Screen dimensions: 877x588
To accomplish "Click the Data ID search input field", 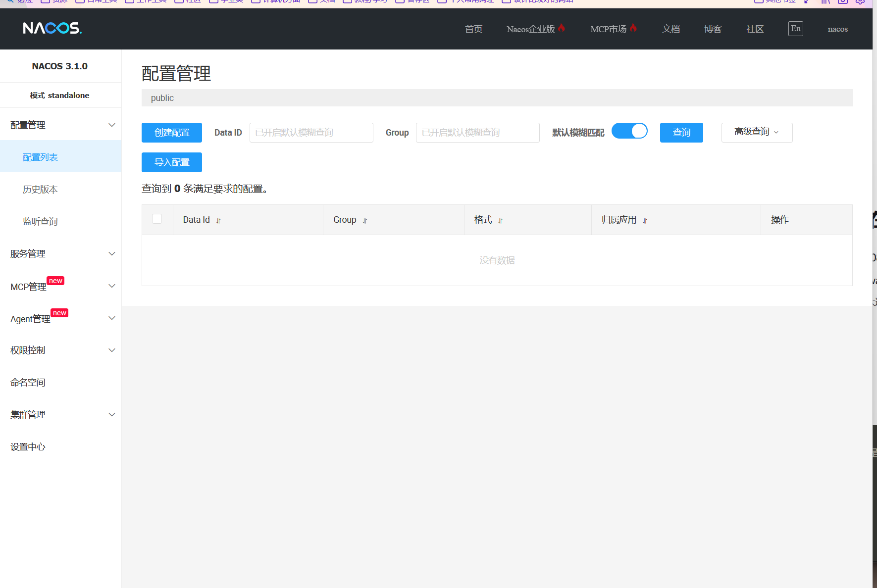I will click(311, 133).
